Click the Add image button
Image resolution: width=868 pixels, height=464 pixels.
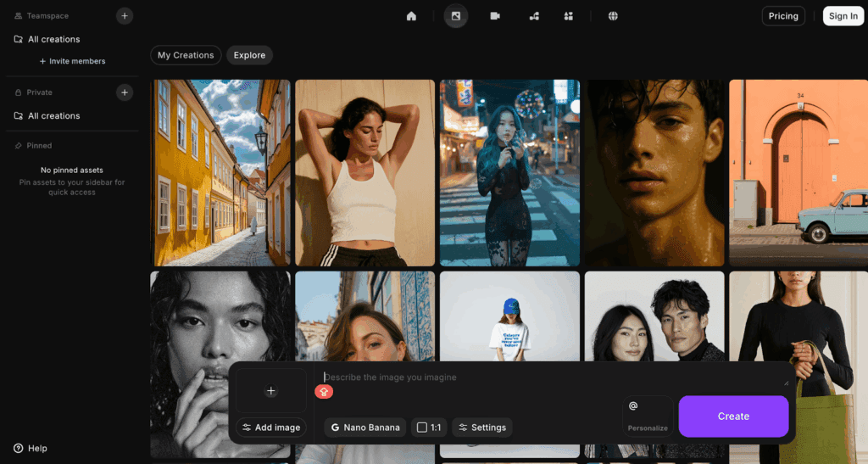tap(271, 428)
